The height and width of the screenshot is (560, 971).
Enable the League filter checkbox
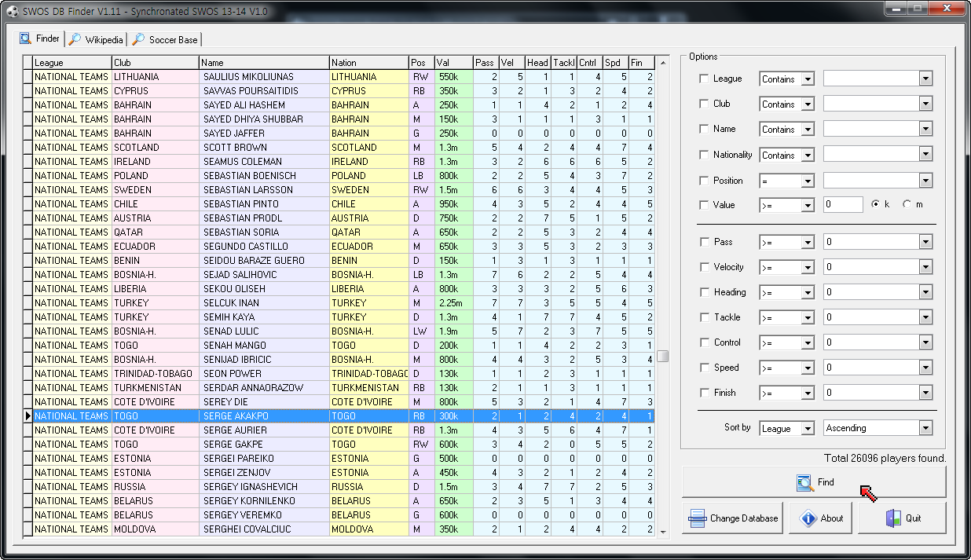704,79
